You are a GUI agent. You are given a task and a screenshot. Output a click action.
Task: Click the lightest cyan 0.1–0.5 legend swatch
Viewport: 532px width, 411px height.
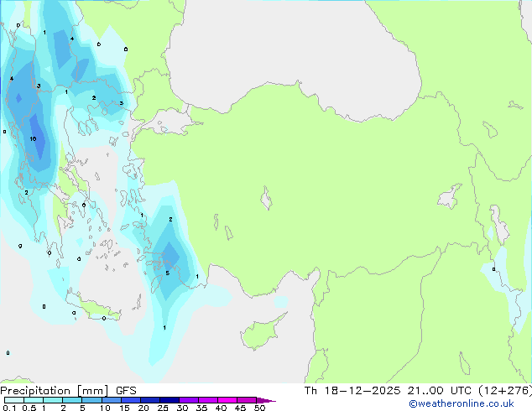tap(14, 400)
